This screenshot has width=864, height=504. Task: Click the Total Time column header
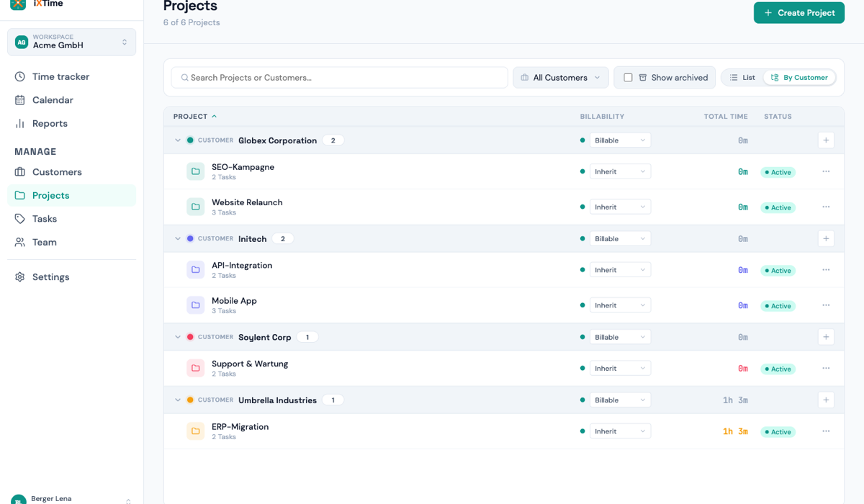click(726, 117)
